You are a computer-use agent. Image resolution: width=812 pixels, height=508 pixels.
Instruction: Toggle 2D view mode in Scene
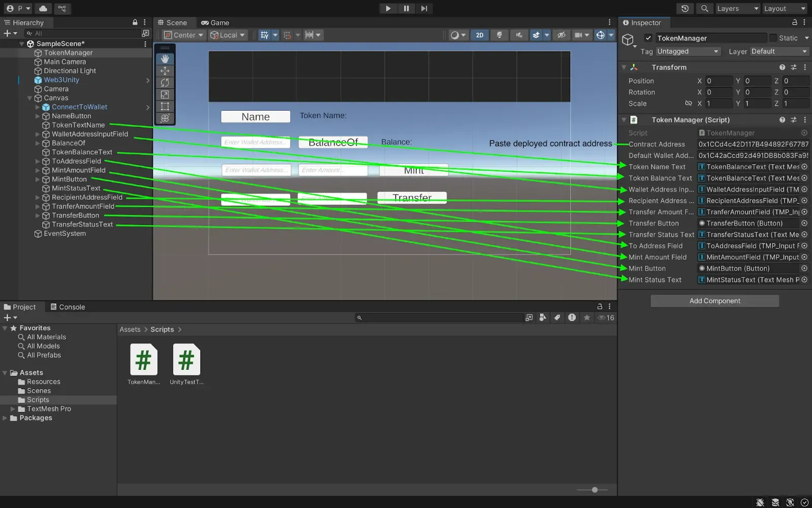coord(479,35)
